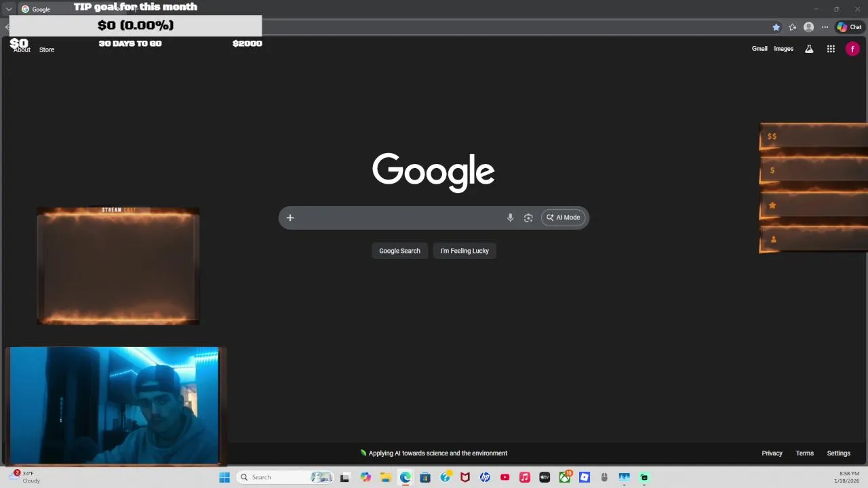
Task: Open browser settings and more menu
Action: (825, 27)
